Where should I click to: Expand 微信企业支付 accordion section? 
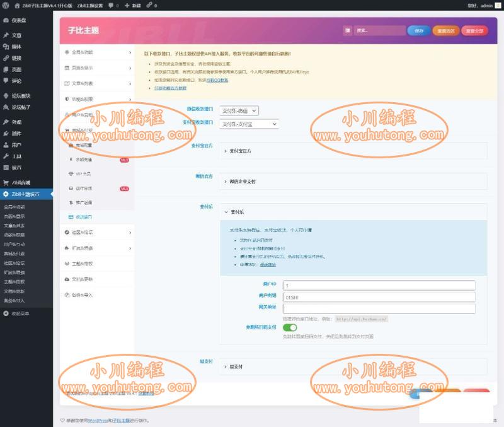point(353,182)
